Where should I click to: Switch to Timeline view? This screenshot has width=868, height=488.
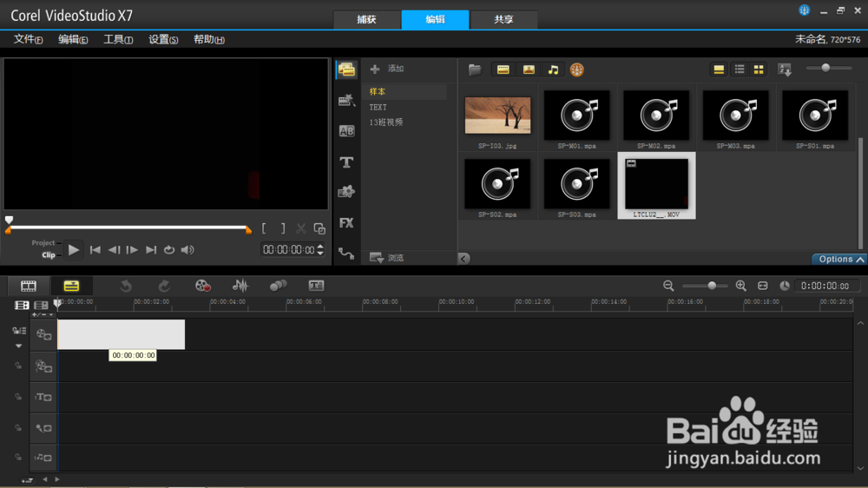click(x=71, y=286)
